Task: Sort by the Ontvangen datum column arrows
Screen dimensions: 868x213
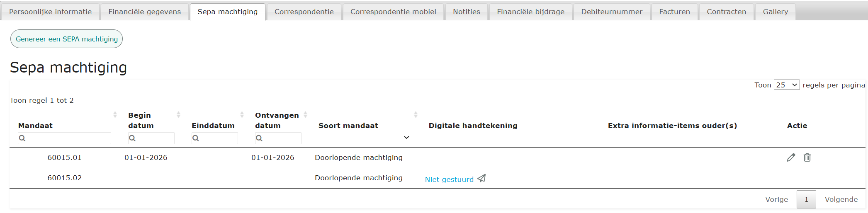Action: [305, 115]
